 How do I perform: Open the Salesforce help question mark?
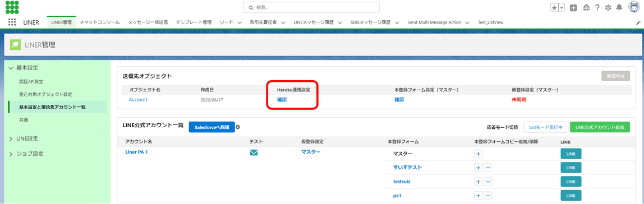coord(597,7)
